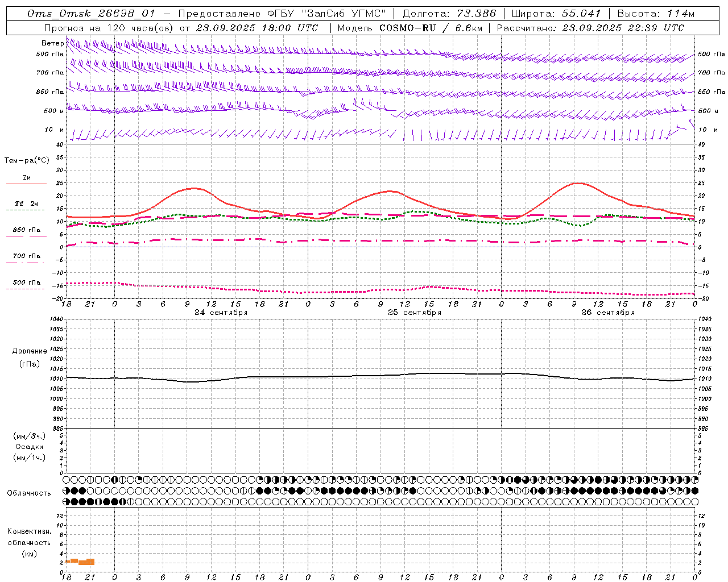The image size is (728, 582).
Task: Click the Тем-ра(°C) axis label
Action: 27,161
